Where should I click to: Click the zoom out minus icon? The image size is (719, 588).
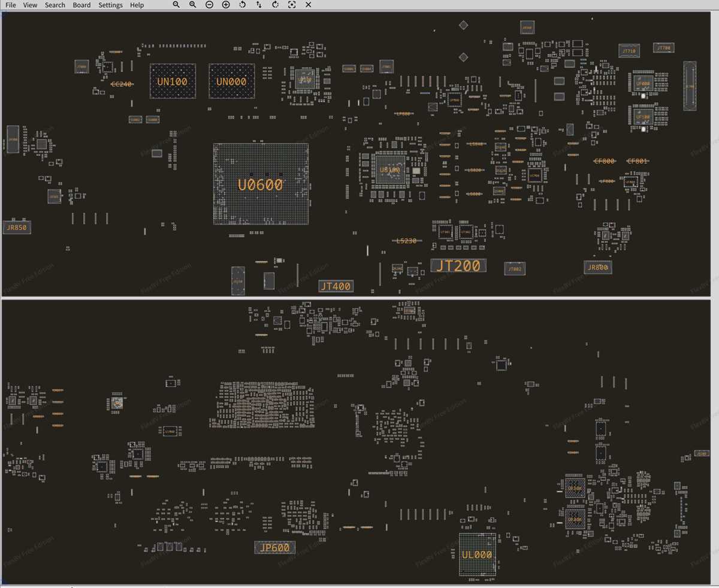tap(209, 5)
